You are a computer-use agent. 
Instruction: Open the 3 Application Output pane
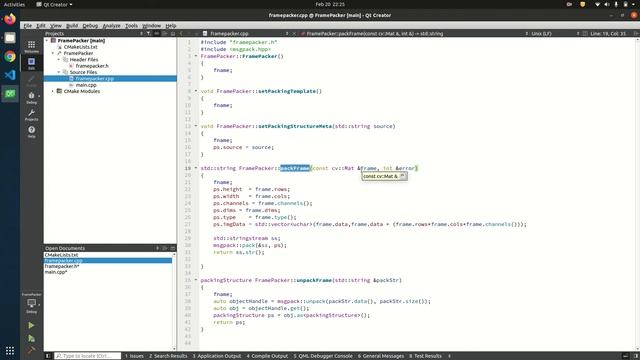coord(217,356)
